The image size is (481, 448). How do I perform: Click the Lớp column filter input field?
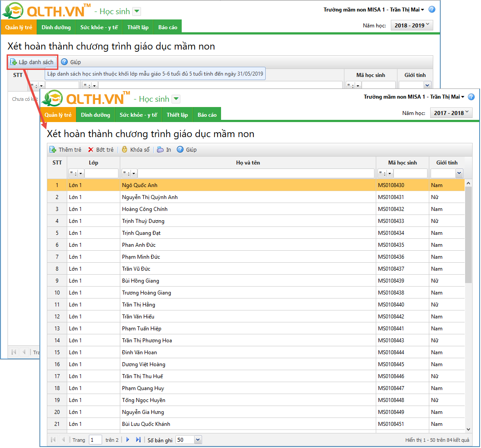[101, 174]
